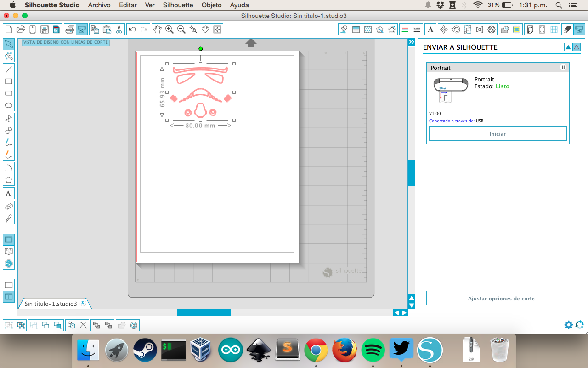Open the Scale panel icon
The width and height of the screenshot is (588, 368).
[468, 29]
